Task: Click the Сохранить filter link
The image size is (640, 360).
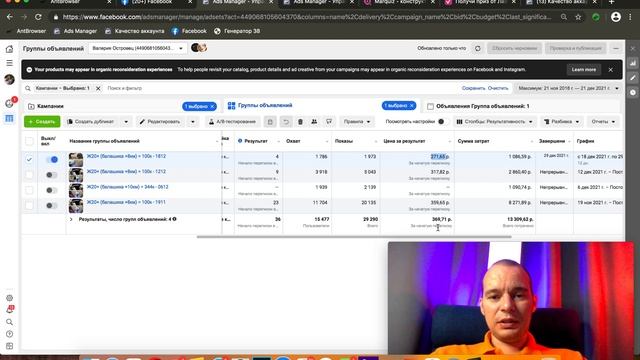Action: (473, 88)
